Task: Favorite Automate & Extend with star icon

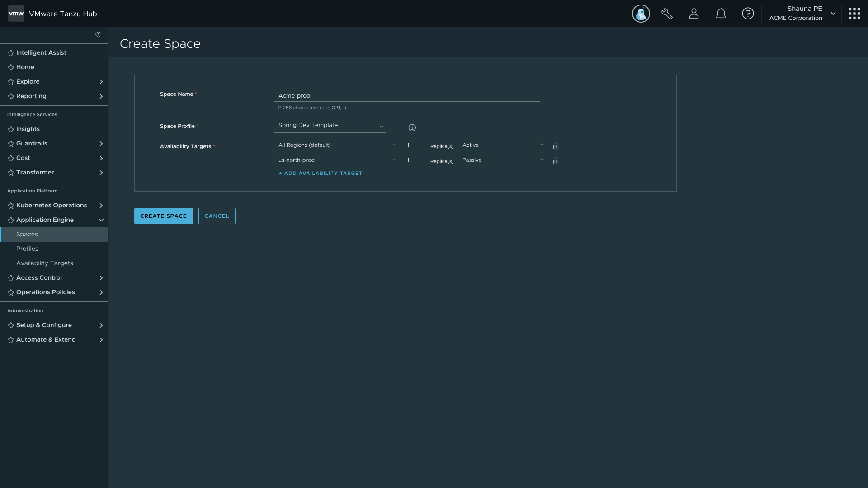Action: pyautogui.click(x=11, y=340)
